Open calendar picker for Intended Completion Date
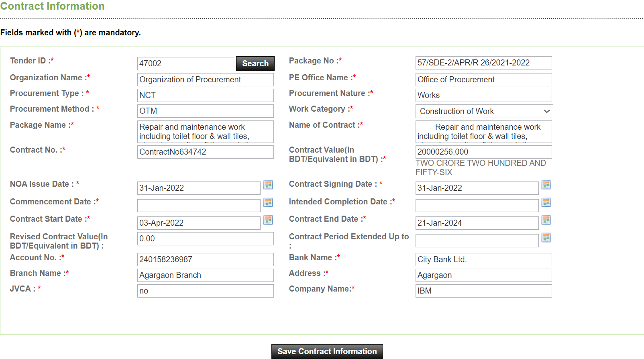This screenshot has height=359, width=644. coord(546,202)
